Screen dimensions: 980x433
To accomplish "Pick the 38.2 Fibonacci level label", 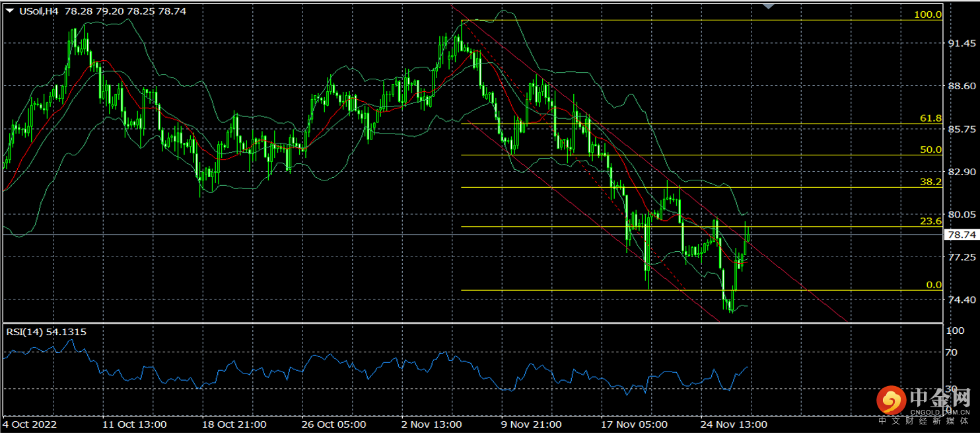I will (x=930, y=181).
